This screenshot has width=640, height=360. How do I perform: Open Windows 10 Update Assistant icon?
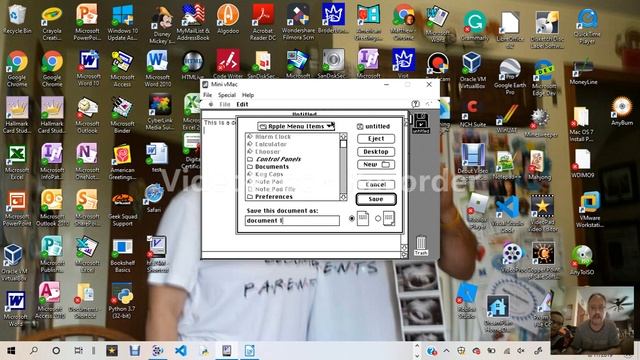122,22
